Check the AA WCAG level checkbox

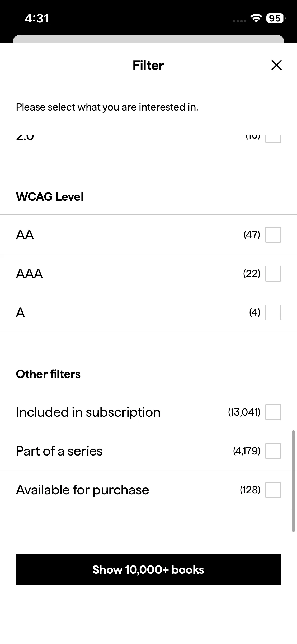pos(273,234)
